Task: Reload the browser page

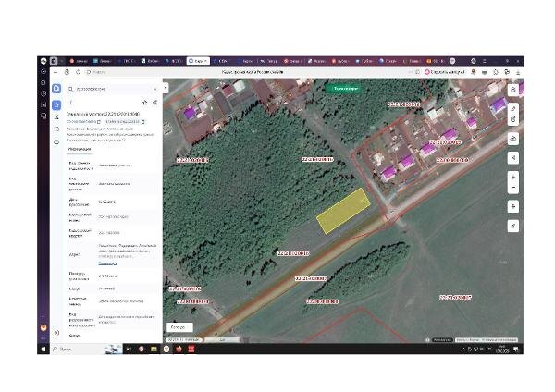Action: click(x=78, y=72)
